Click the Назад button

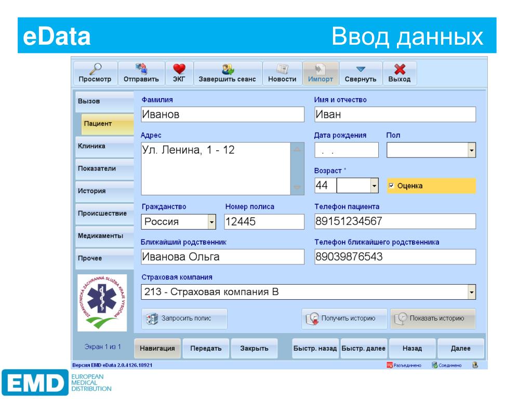click(412, 349)
